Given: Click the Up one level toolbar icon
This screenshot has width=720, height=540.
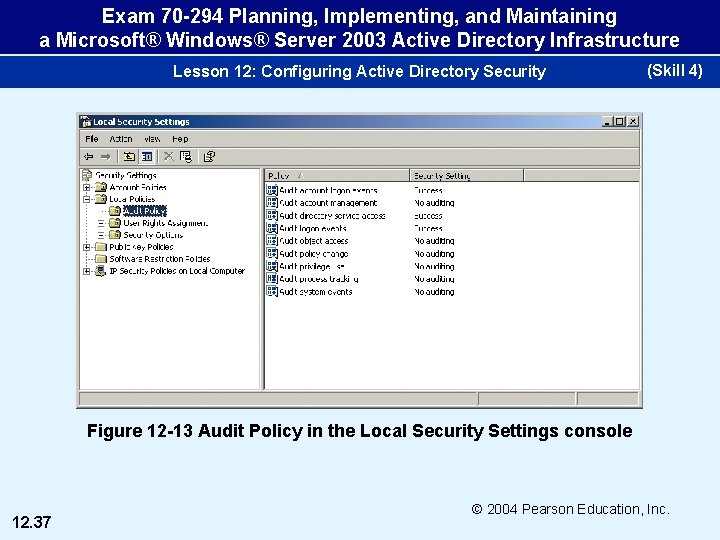Looking at the screenshot, I should tap(129, 157).
